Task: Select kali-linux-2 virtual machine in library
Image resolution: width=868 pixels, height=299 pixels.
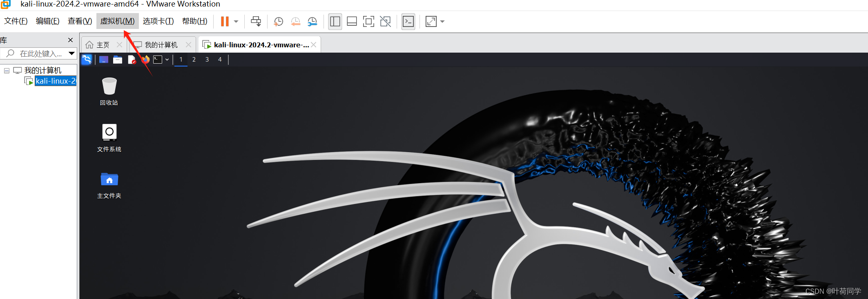Action: tap(55, 81)
